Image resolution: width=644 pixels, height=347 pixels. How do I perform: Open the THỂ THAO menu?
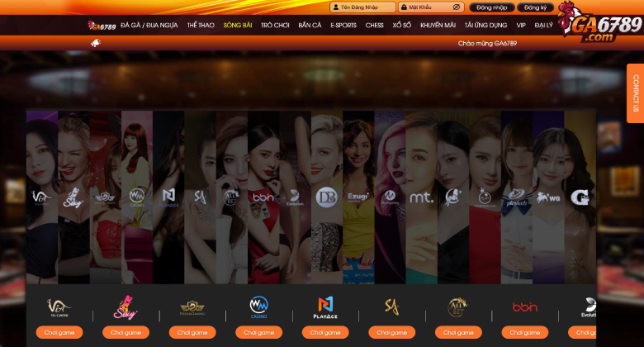pos(201,25)
